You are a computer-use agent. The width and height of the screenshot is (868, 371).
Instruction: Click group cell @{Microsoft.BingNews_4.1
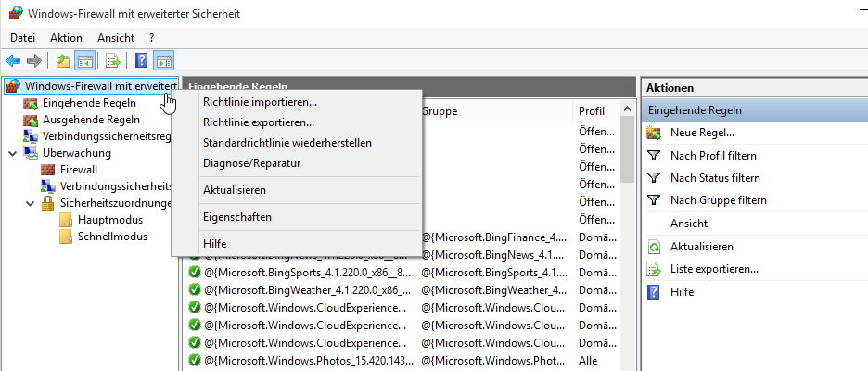[492, 255]
